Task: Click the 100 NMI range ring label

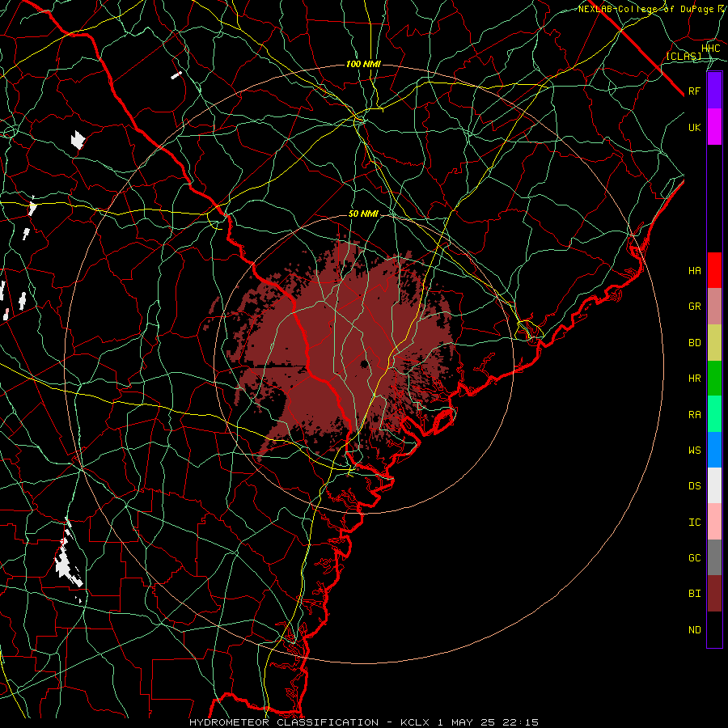Action: click(363, 64)
